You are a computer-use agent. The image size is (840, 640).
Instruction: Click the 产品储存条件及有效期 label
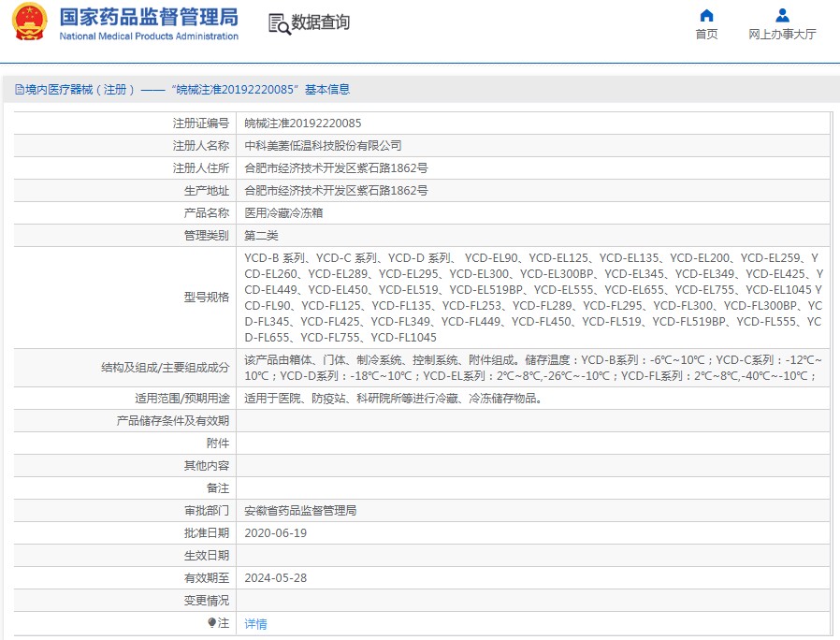point(173,421)
